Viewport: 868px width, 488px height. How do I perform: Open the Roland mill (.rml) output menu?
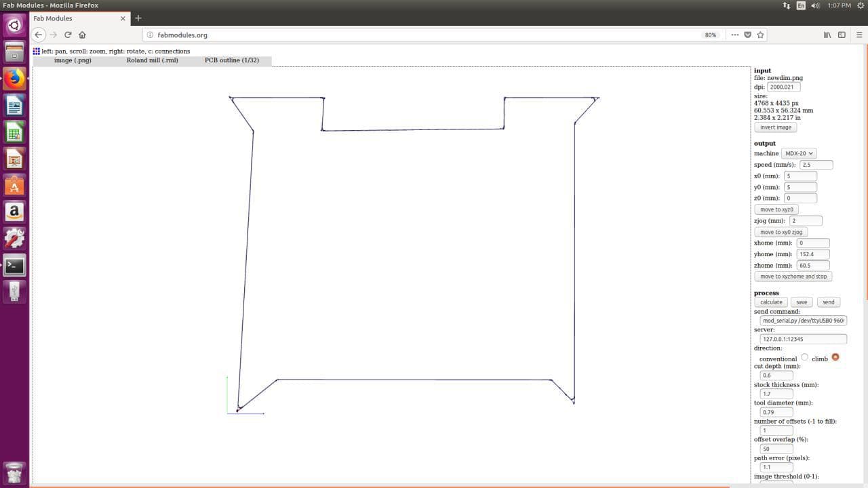153,60
